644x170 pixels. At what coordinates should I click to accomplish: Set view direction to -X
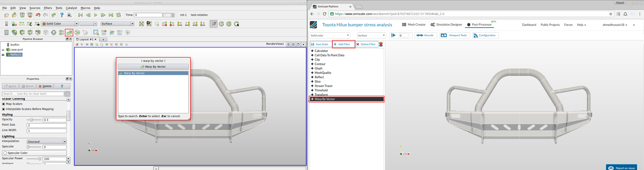click(x=172, y=24)
